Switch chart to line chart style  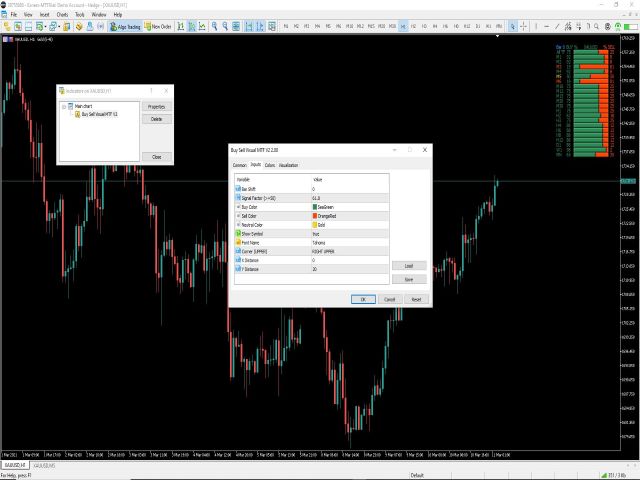tap(202, 27)
